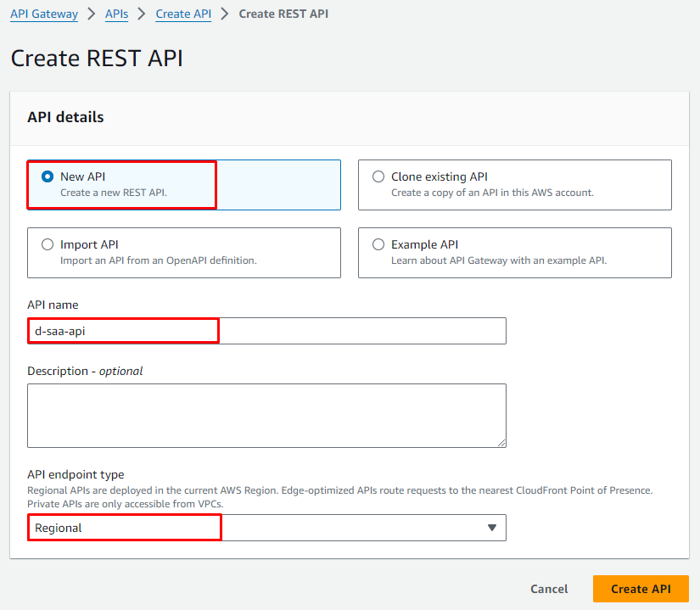
Task: Pick the Example API radio button
Action: 378,244
